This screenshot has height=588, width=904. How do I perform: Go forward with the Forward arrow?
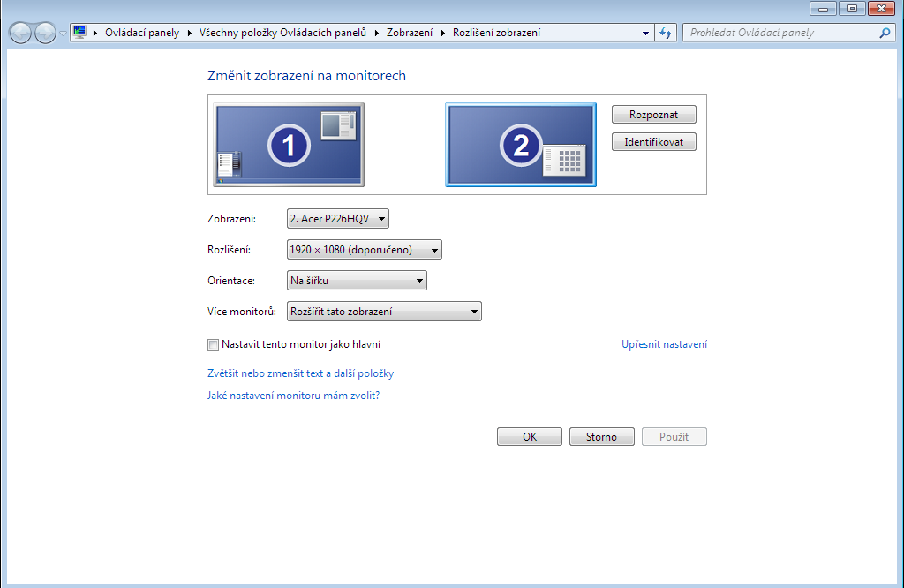46,33
